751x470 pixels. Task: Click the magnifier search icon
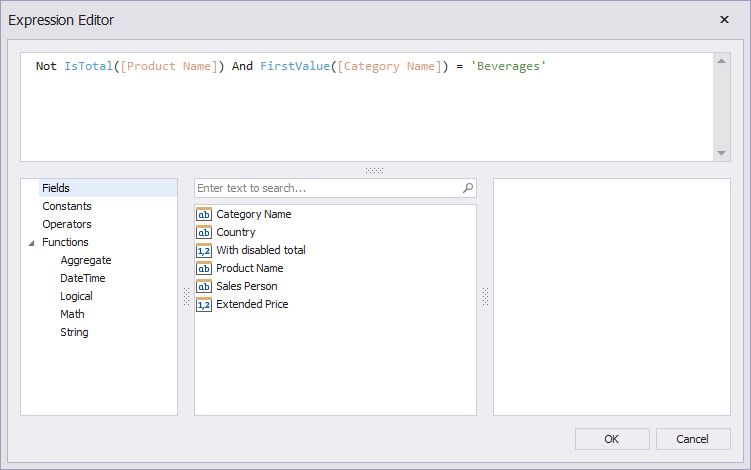click(x=468, y=188)
